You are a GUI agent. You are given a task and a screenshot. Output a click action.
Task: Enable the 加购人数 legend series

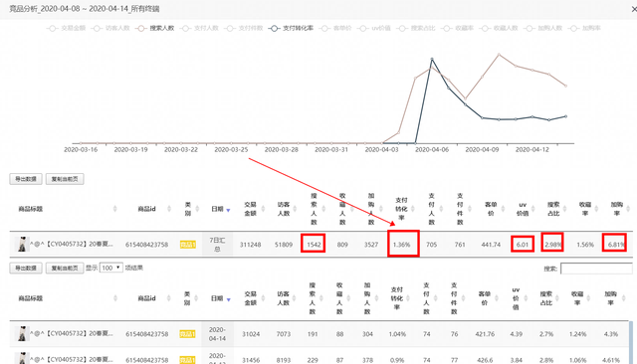542,28
